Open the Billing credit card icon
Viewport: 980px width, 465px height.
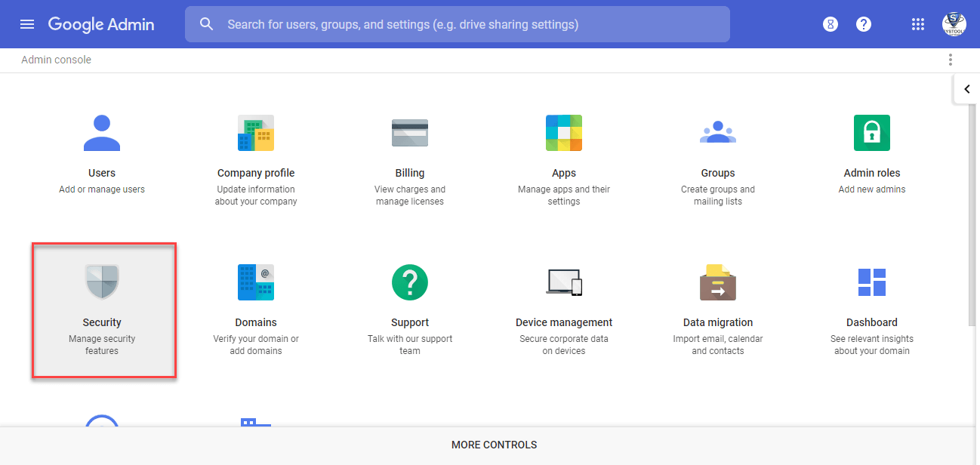click(x=410, y=133)
